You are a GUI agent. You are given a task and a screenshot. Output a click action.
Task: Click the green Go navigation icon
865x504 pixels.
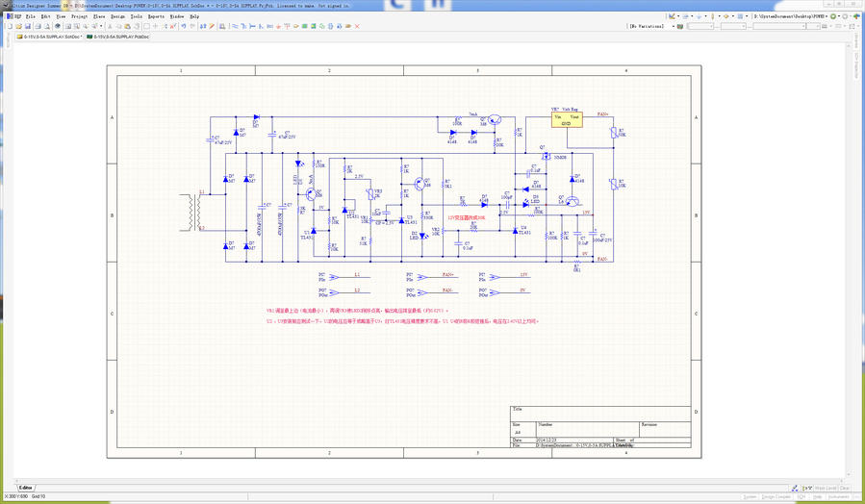833,16
